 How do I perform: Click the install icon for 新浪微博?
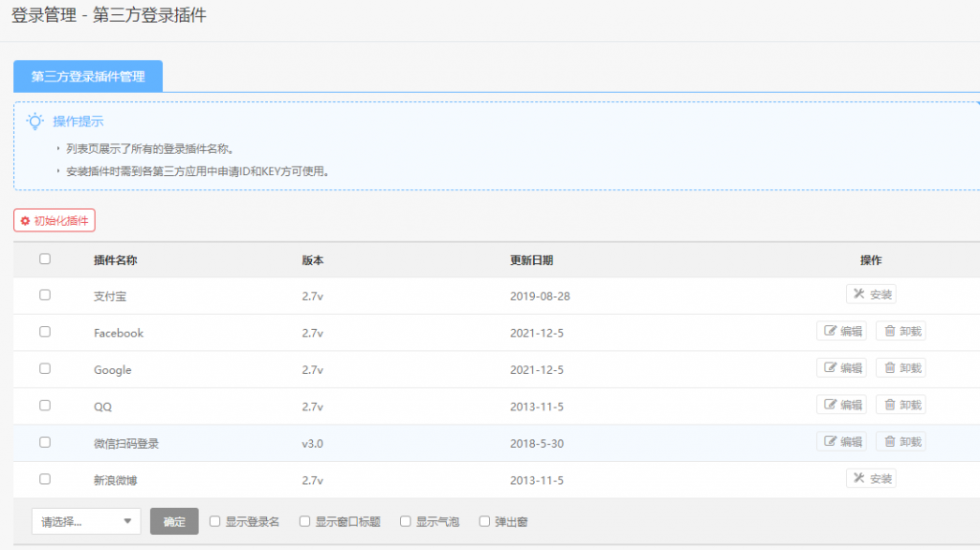(858, 478)
